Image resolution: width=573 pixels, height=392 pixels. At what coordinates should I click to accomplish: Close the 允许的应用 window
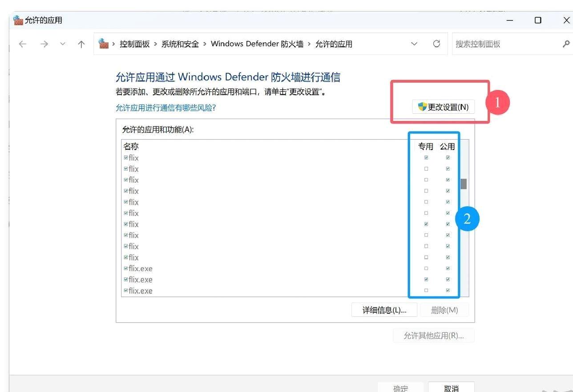566,20
